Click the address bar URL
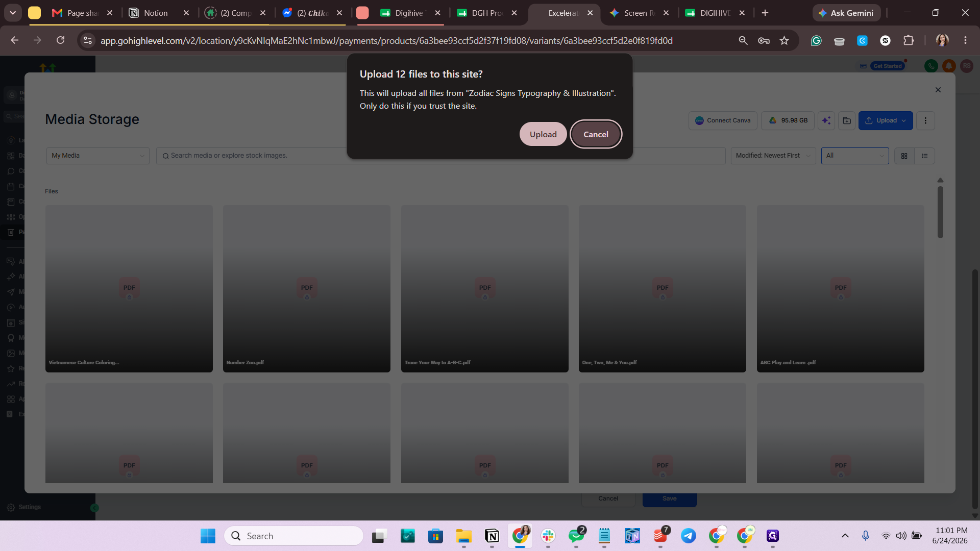Image resolution: width=980 pixels, height=551 pixels. pos(386,40)
